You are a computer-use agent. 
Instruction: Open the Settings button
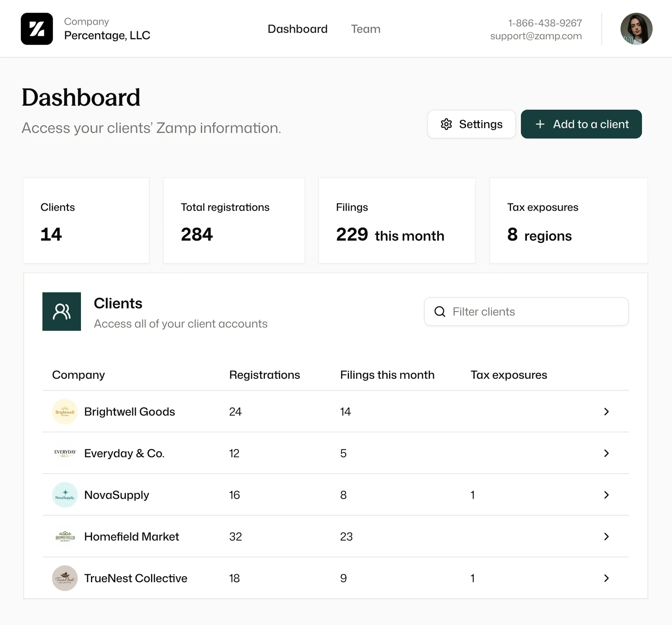(x=471, y=124)
